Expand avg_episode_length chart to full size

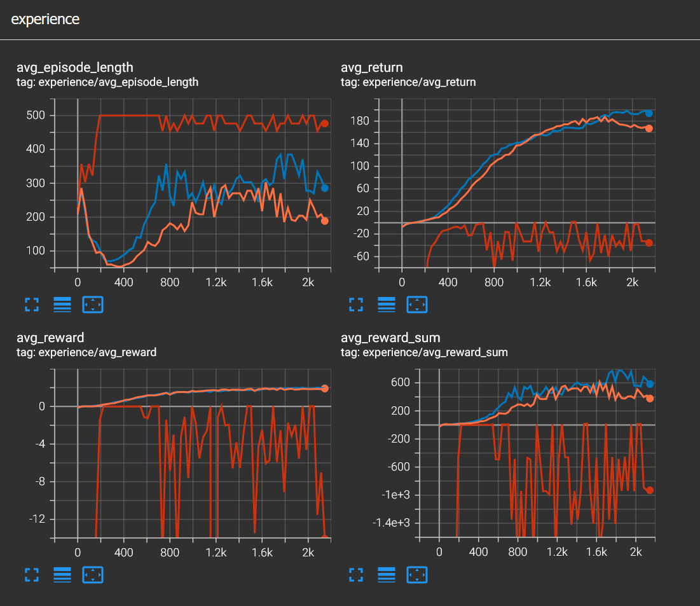point(32,305)
